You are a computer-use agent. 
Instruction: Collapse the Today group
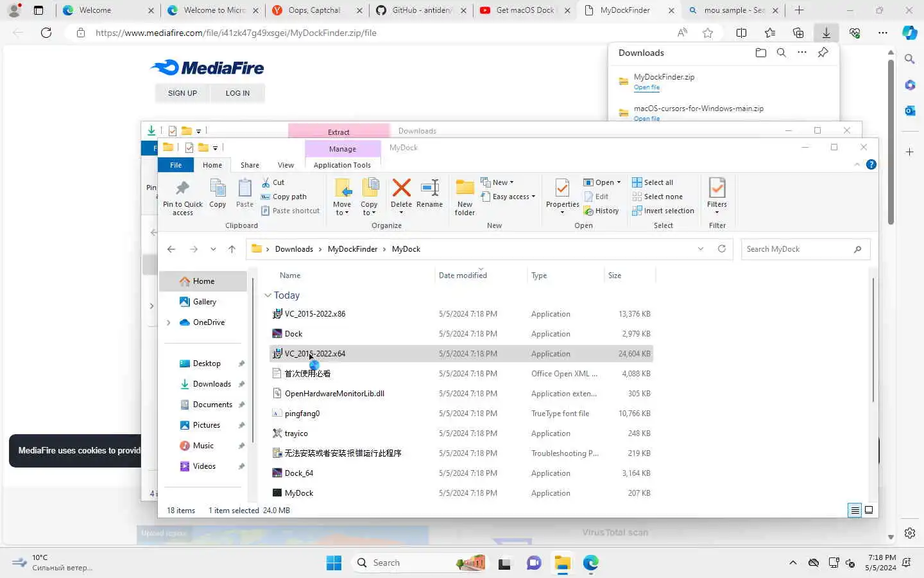pyautogui.click(x=268, y=295)
